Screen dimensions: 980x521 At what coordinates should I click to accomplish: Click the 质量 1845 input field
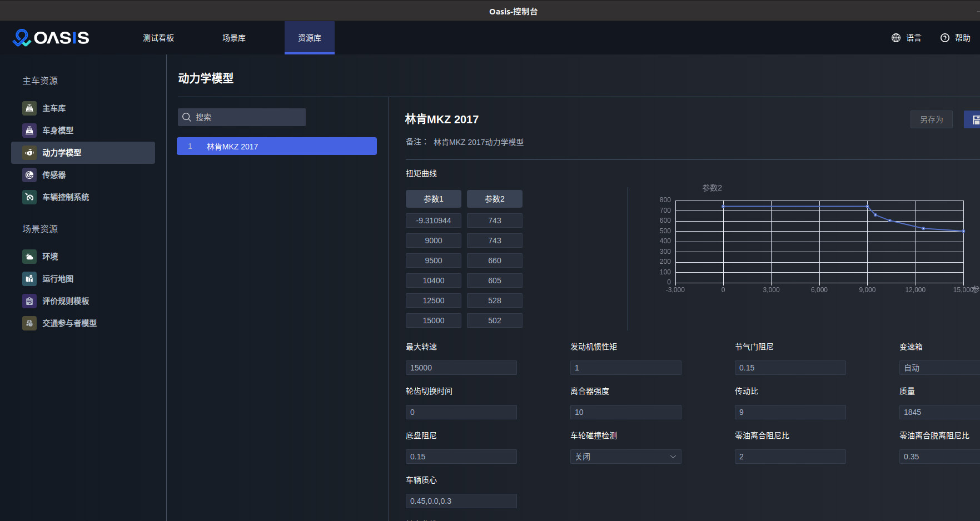tap(939, 412)
